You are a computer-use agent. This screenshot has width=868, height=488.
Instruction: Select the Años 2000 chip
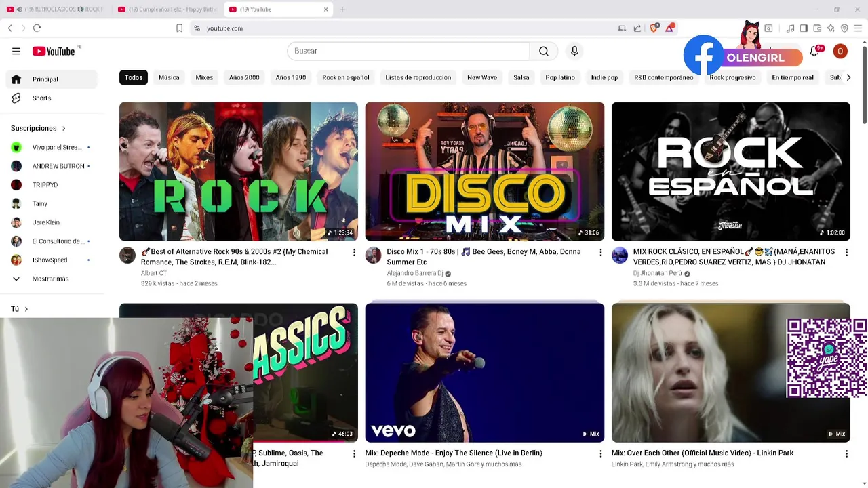coord(244,77)
